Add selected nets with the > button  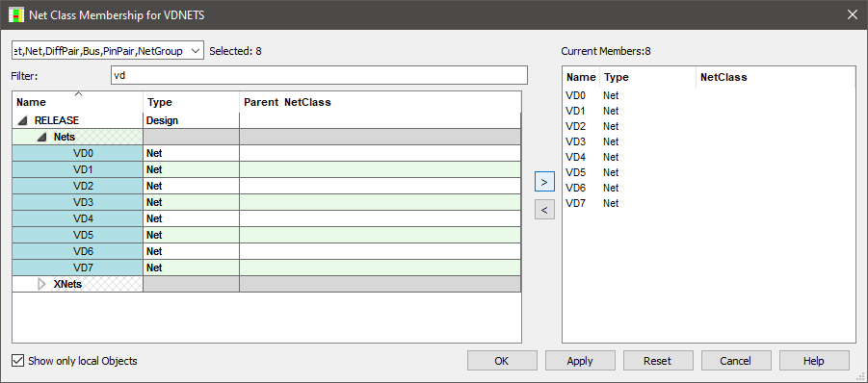click(x=544, y=181)
